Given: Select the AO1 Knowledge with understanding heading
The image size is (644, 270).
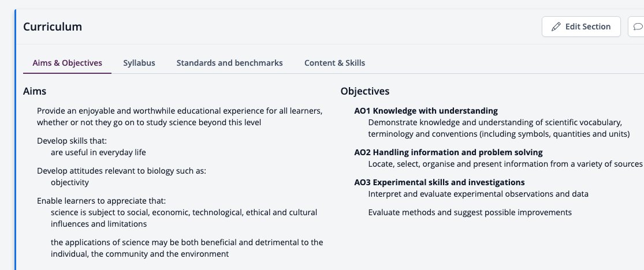Looking at the screenshot, I should 426,111.
